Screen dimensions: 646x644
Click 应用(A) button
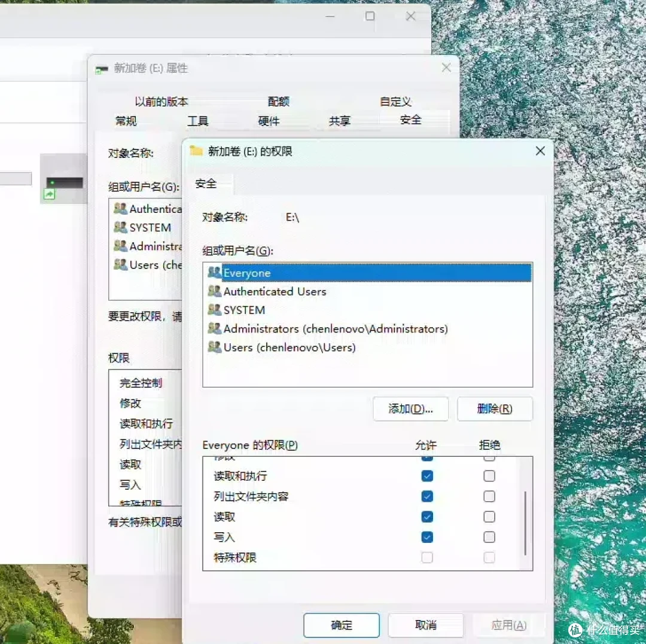click(x=509, y=625)
